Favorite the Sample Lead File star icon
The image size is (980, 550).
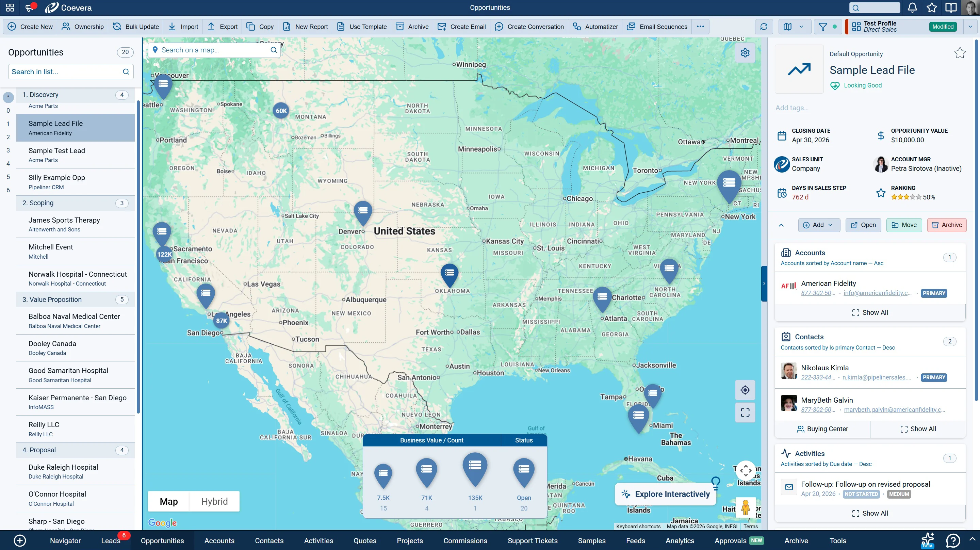click(x=960, y=53)
